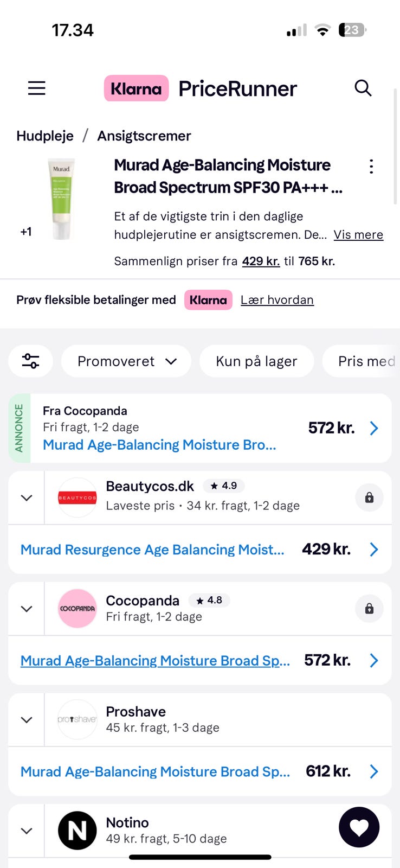
Task: Open the filter settings sliders icon
Action: [30, 361]
